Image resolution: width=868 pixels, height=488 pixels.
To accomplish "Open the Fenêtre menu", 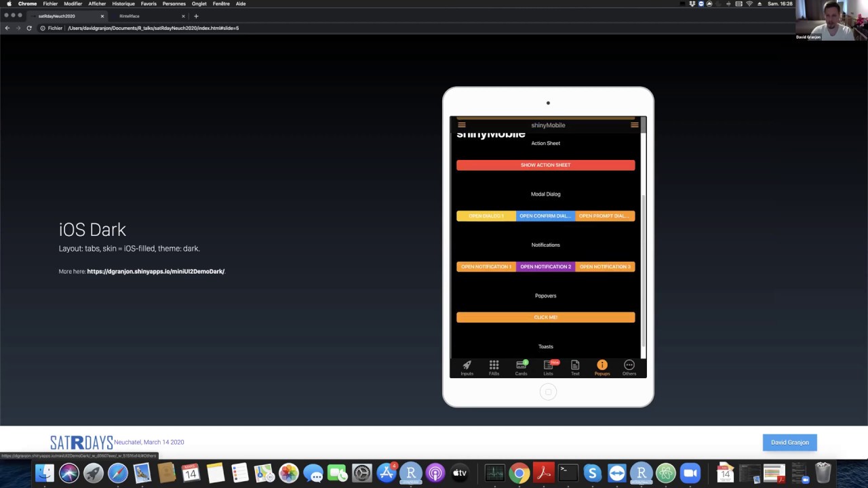I will 221,3.
